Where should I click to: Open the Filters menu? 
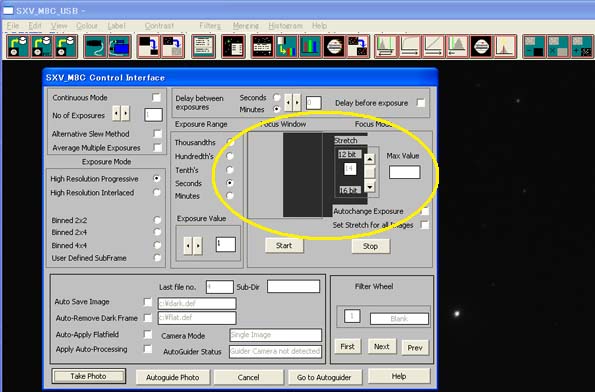[x=210, y=26]
